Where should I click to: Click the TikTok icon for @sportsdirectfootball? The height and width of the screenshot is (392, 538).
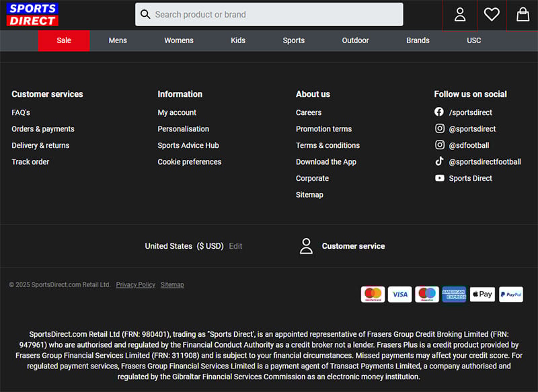(x=439, y=161)
